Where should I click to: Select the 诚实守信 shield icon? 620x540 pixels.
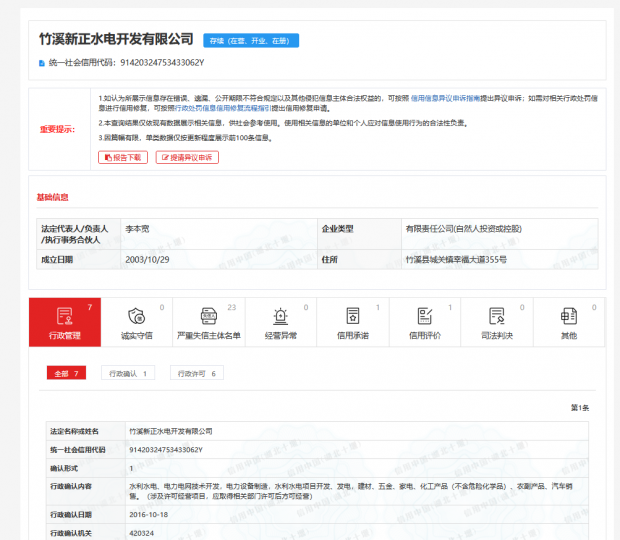(x=136, y=316)
